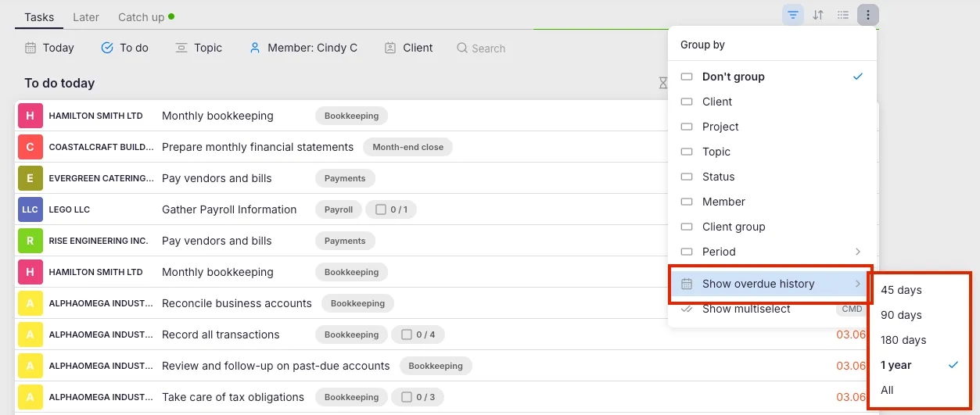Click the list view density icon
The image size is (980, 415).
(x=843, y=15)
